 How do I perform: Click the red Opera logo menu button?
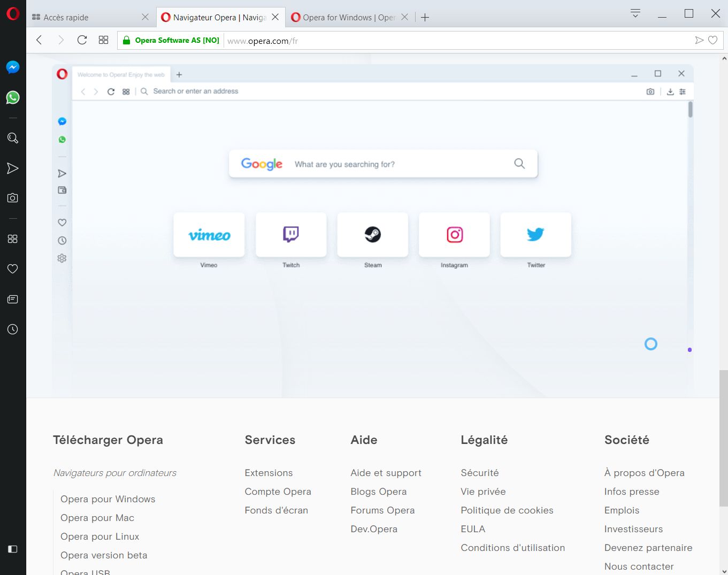point(11,14)
